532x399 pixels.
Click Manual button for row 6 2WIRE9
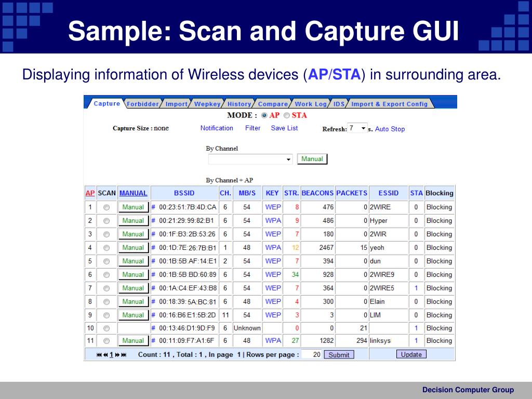(134, 274)
